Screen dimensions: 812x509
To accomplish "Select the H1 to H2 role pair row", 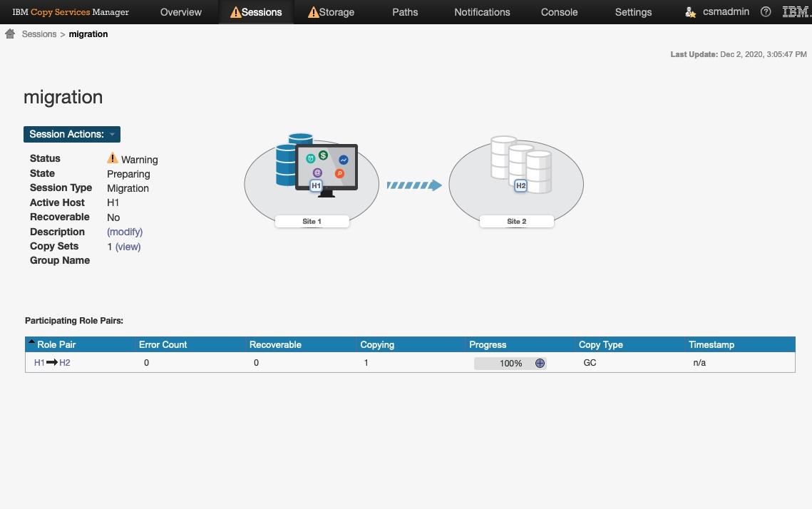I will click(x=51, y=363).
